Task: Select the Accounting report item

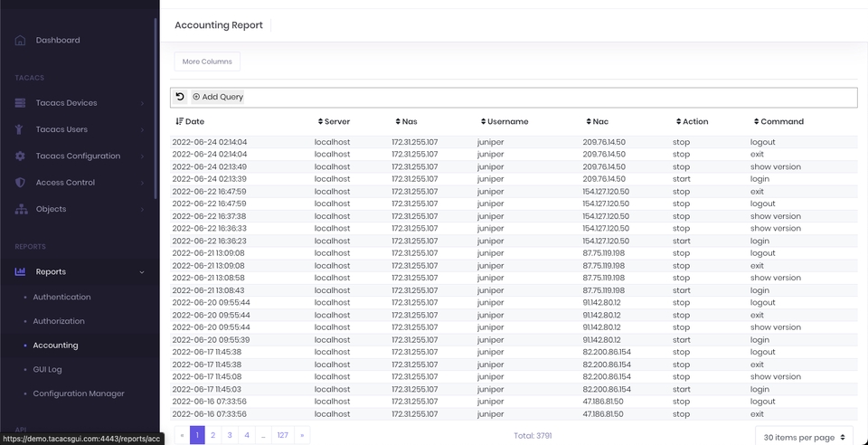Action: click(55, 346)
